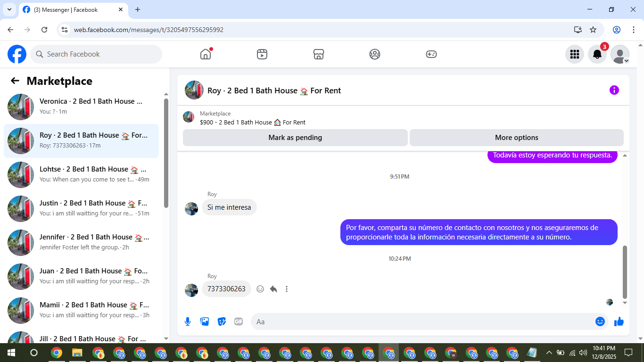This screenshot has height=362, width=644.
Task: Click the address bar URL
Action: click(149, 30)
